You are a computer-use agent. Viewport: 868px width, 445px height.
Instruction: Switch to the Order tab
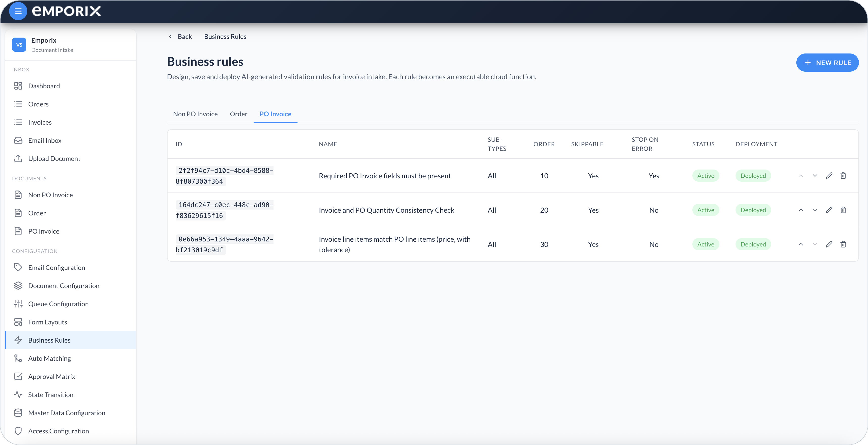238,114
